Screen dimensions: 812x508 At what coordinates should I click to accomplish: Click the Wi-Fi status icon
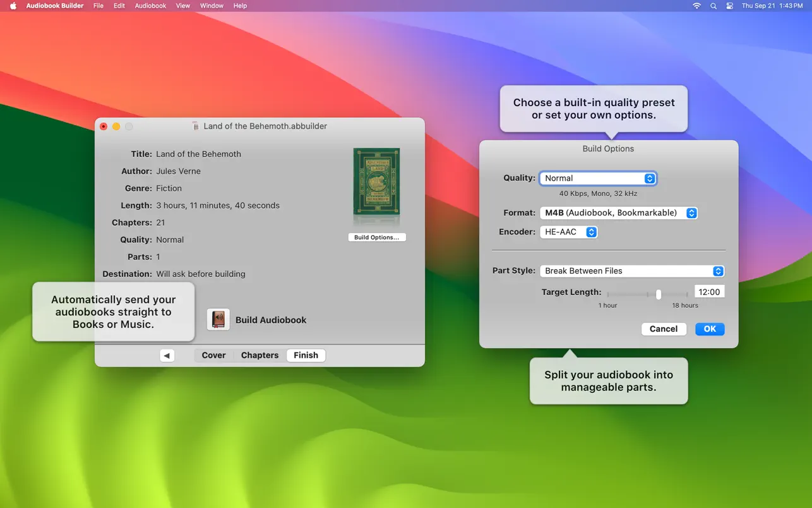pos(696,6)
